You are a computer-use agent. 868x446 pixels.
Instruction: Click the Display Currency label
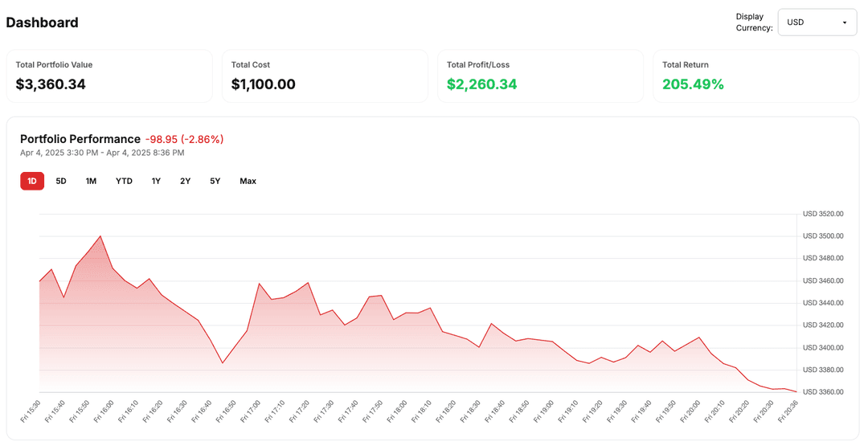click(754, 23)
